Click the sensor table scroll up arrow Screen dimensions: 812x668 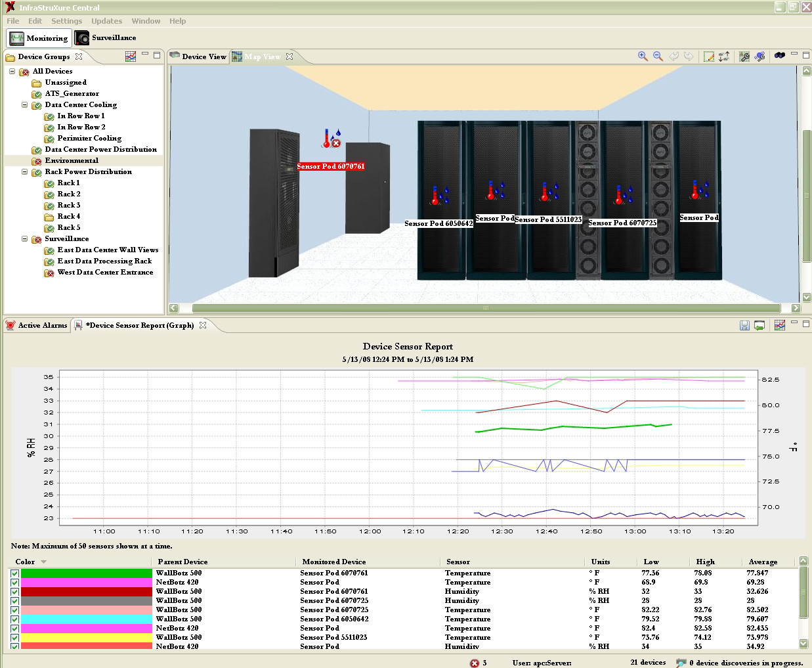(x=803, y=562)
